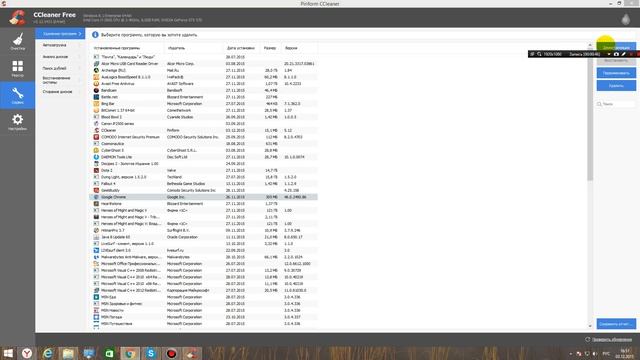Screen dimensions: 640x360
Task: Select the Fallout 4 row
Action: click(203, 184)
